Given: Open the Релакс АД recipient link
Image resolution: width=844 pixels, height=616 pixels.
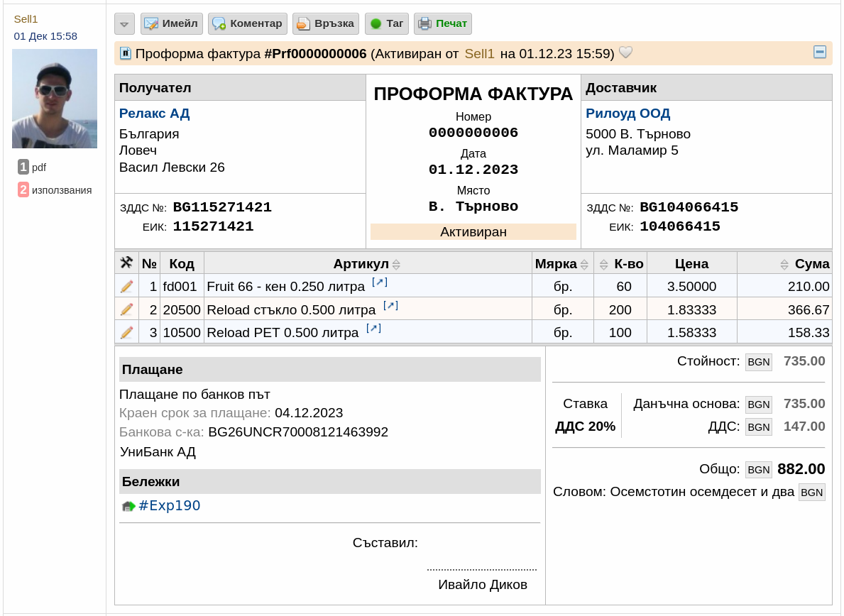Looking at the screenshot, I should (155, 114).
